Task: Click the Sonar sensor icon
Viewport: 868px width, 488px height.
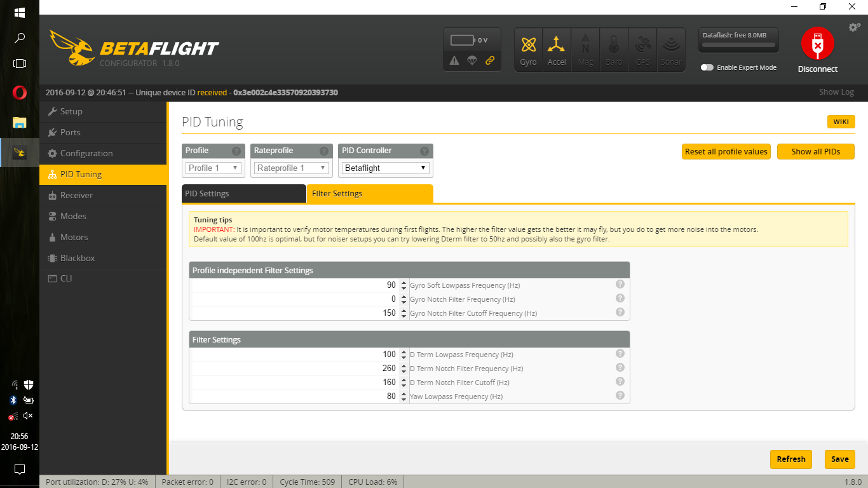Action: pos(671,49)
